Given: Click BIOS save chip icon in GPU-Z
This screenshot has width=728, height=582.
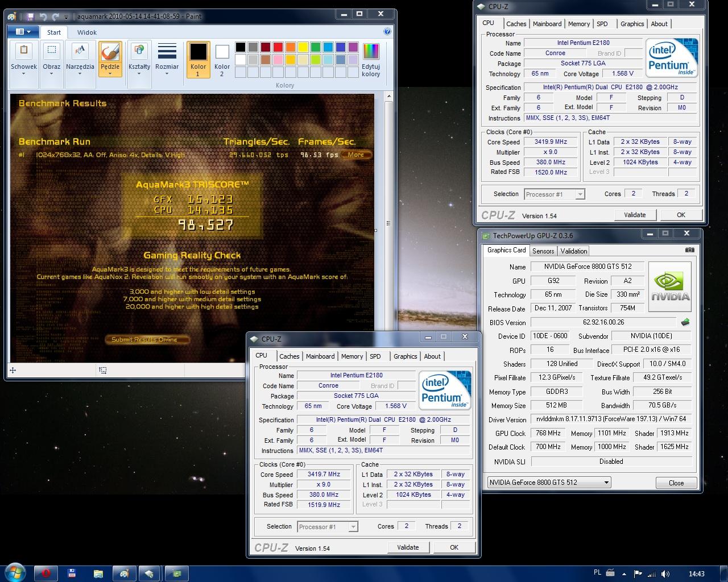Looking at the screenshot, I should click(x=685, y=322).
